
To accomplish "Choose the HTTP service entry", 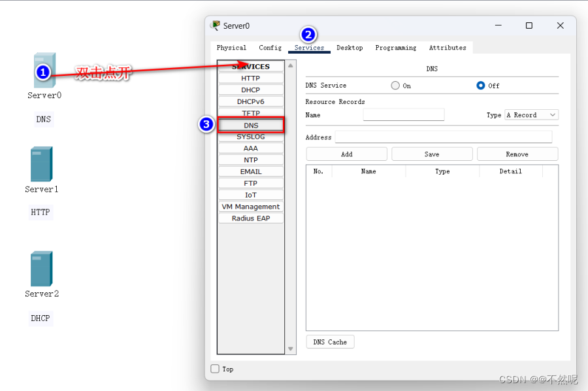I will click(x=250, y=78).
